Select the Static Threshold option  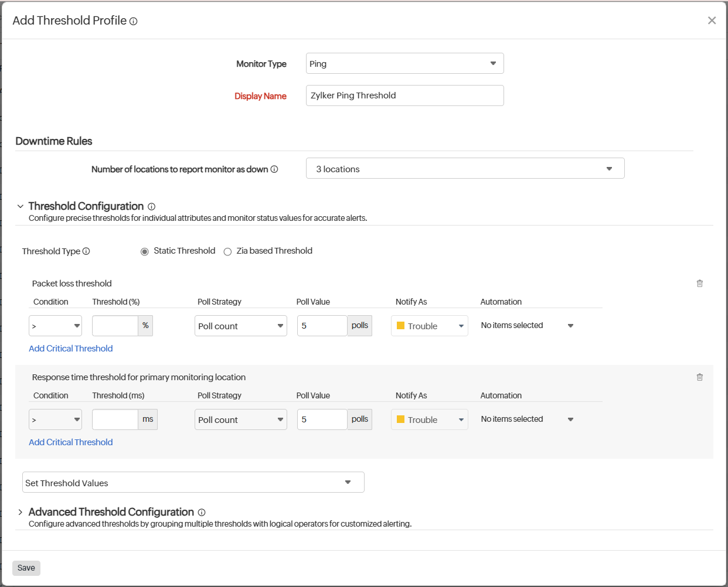(145, 251)
